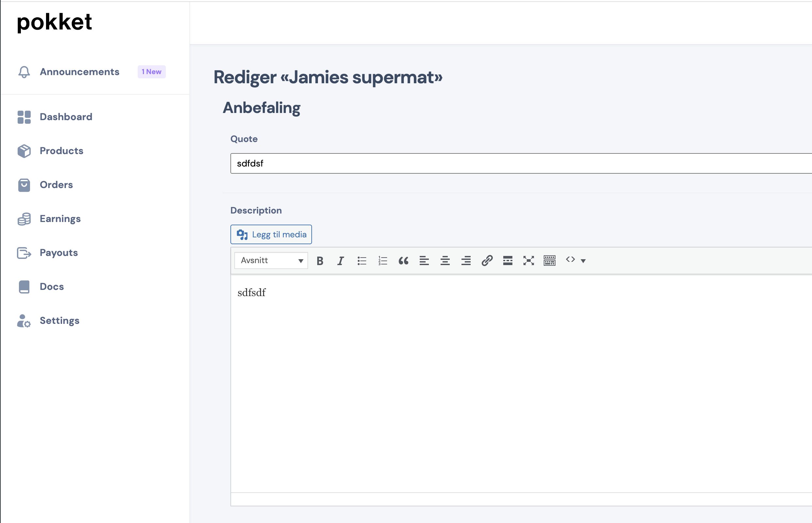Click the Legg til media button
Image resolution: width=812 pixels, height=523 pixels.
coord(271,234)
